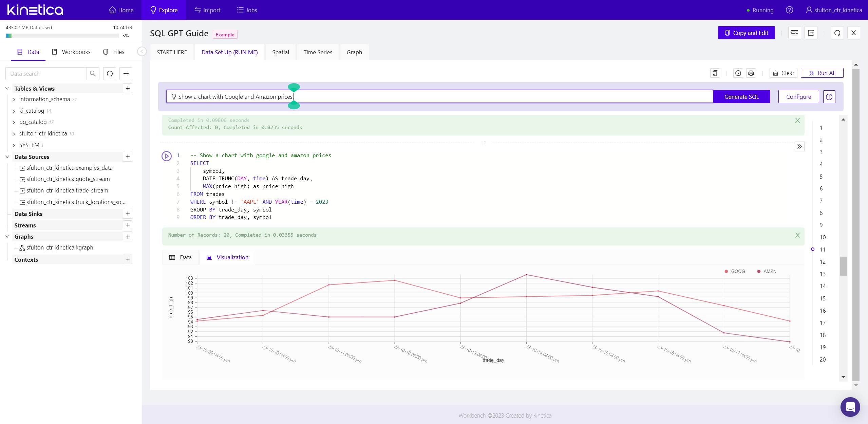Select sfulton_ctr_kinetica.examples_data data source
The width and height of the screenshot is (868, 424).
69,168
